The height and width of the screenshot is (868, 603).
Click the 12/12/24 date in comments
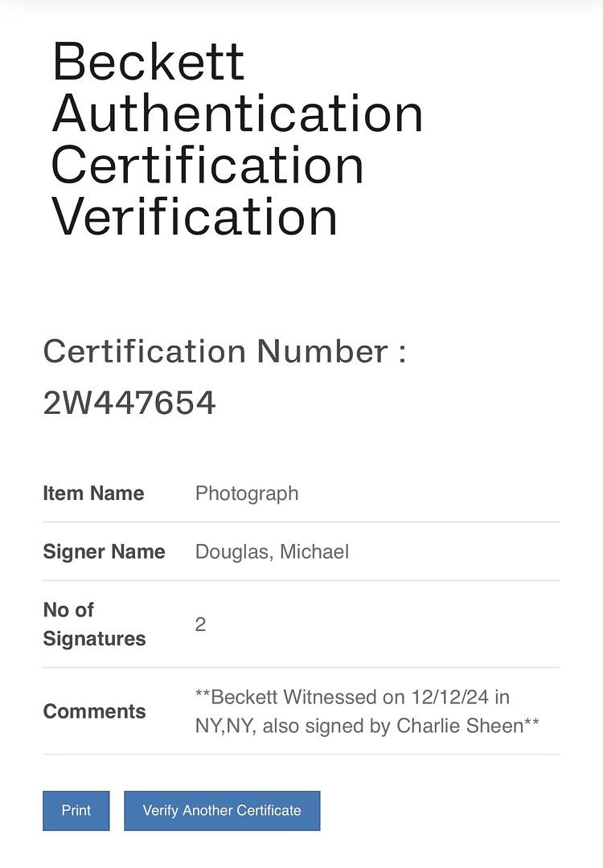(449, 697)
